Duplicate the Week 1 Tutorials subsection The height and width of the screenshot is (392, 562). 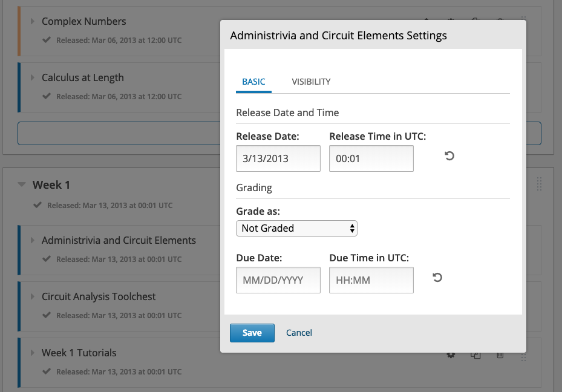475,355
